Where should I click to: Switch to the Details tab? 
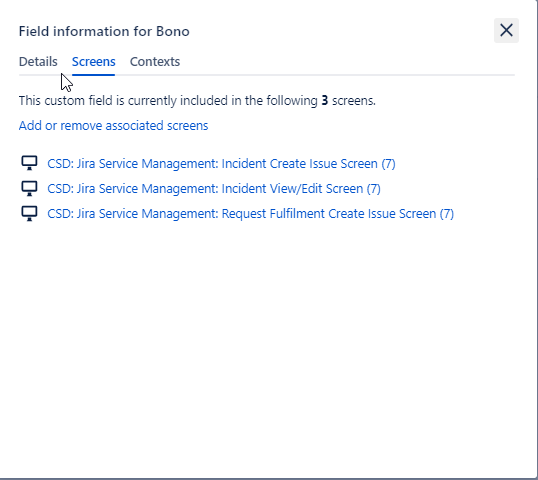tap(38, 62)
